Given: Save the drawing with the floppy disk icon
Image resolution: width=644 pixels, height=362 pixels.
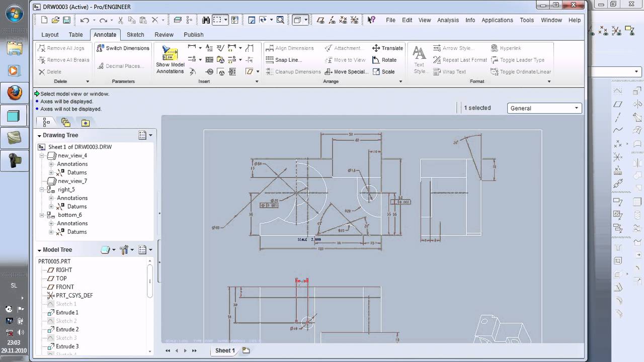Looking at the screenshot, I should pos(66,20).
